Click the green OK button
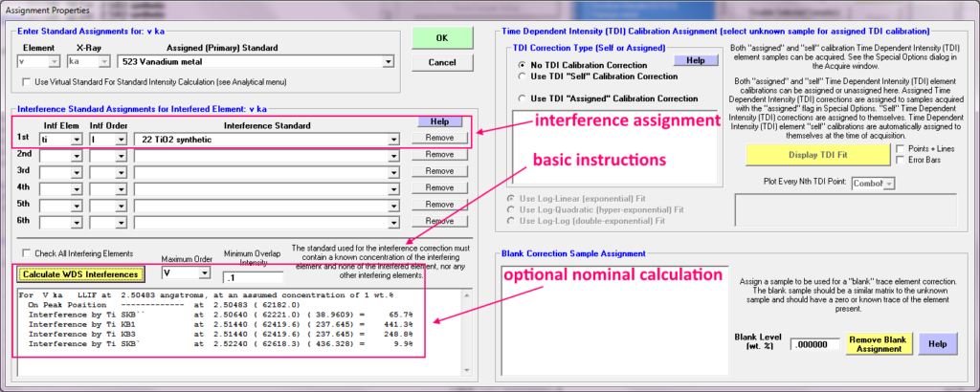 (x=442, y=38)
